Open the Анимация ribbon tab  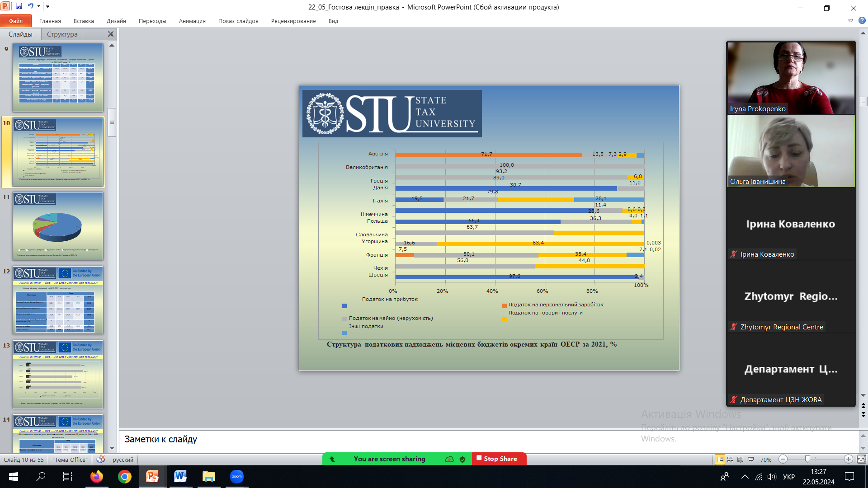click(x=192, y=21)
